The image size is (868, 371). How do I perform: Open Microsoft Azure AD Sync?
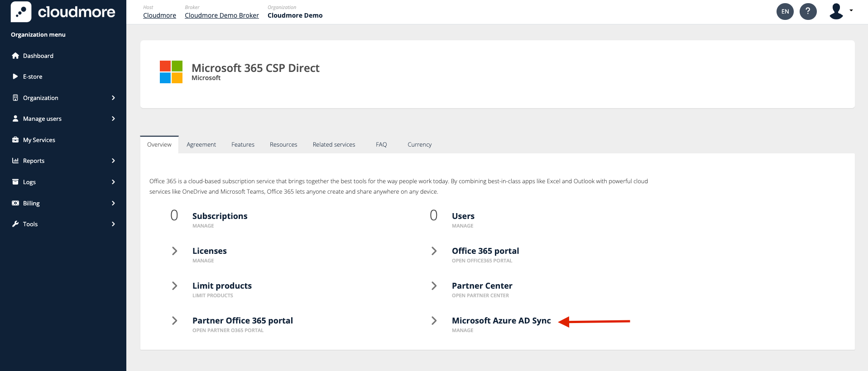point(501,321)
